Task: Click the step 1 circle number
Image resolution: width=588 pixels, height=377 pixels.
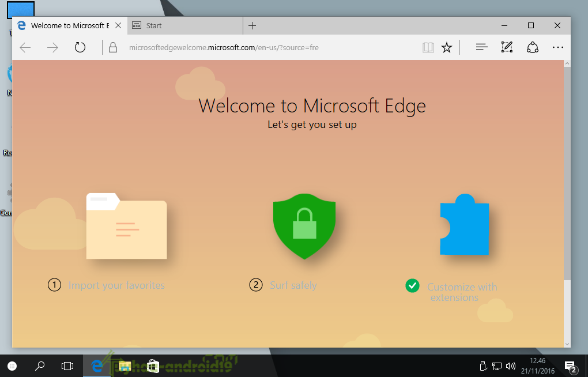Action: 54,285
